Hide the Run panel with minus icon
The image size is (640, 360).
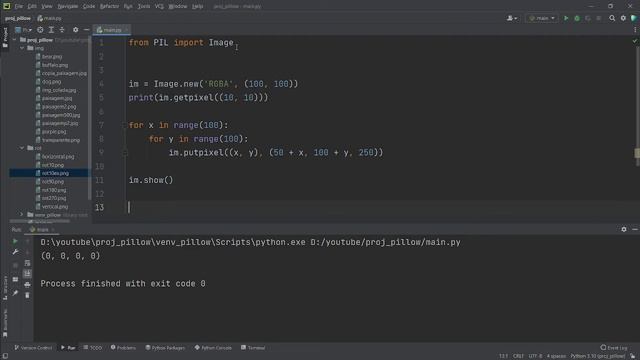(635, 229)
